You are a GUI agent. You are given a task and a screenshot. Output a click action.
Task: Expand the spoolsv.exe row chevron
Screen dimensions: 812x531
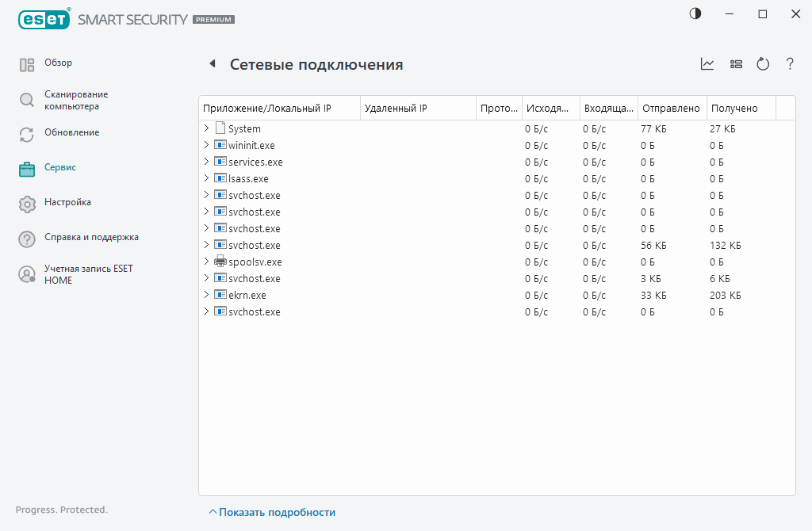pos(206,262)
